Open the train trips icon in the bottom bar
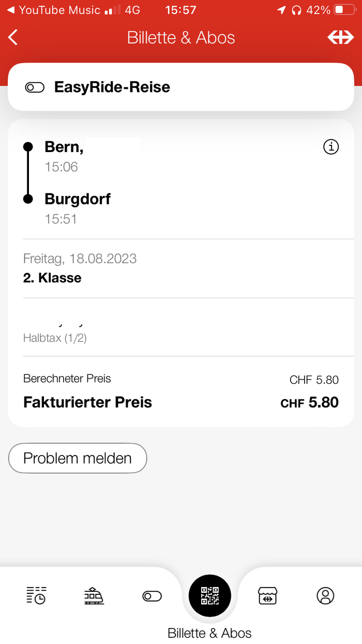Image resolution: width=362 pixels, height=644 pixels. tap(94, 596)
